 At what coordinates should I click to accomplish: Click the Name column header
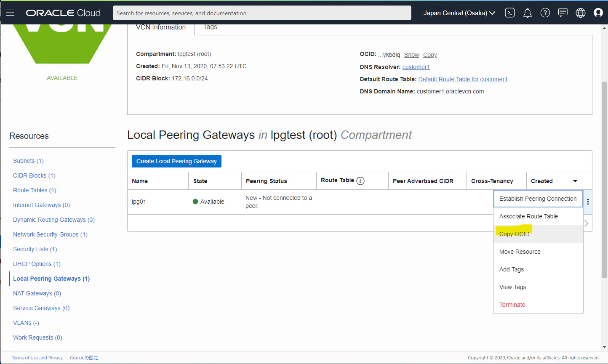(140, 181)
